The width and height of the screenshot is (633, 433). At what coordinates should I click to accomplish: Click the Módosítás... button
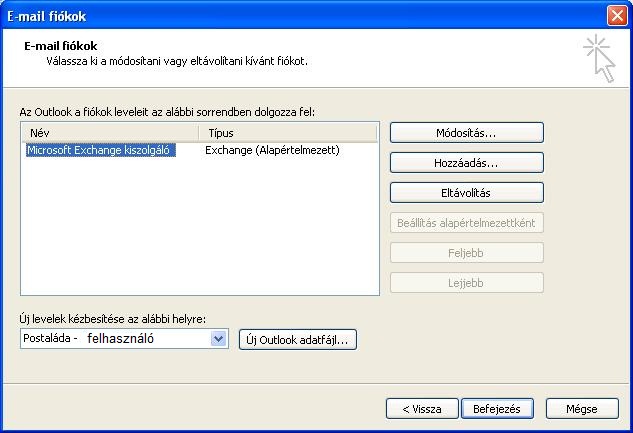tap(467, 133)
